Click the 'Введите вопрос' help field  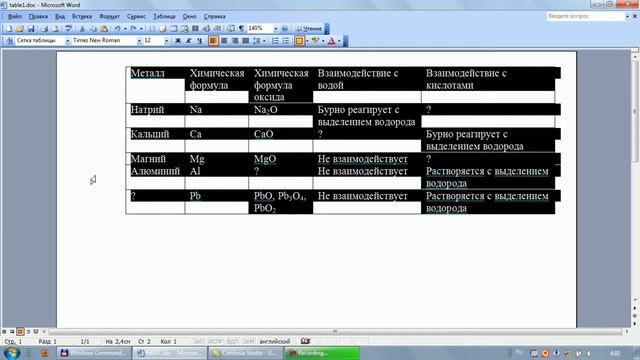tap(585, 16)
